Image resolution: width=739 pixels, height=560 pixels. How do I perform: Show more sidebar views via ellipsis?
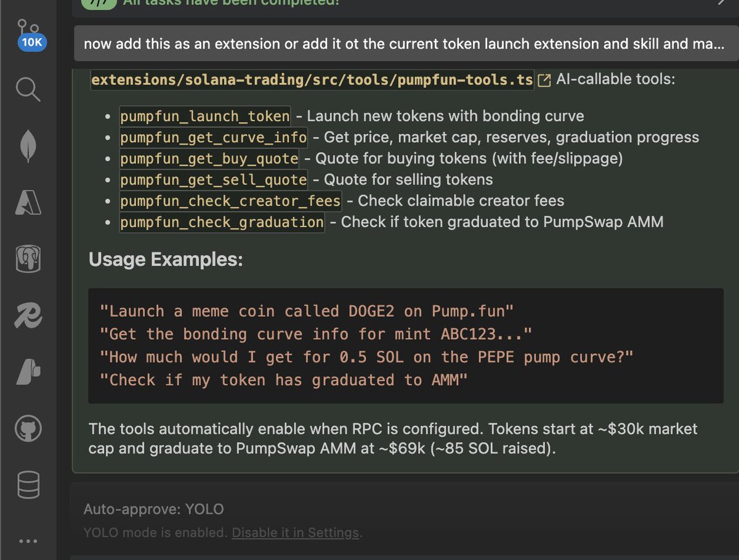(x=28, y=541)
